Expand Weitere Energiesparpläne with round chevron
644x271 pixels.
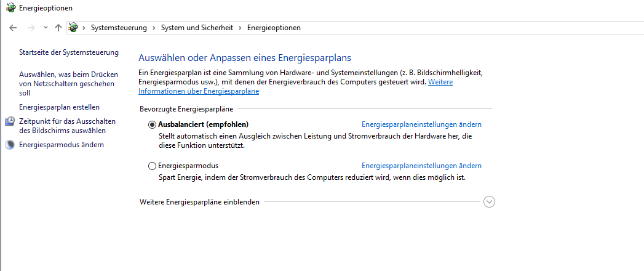(x=490, y=202)
